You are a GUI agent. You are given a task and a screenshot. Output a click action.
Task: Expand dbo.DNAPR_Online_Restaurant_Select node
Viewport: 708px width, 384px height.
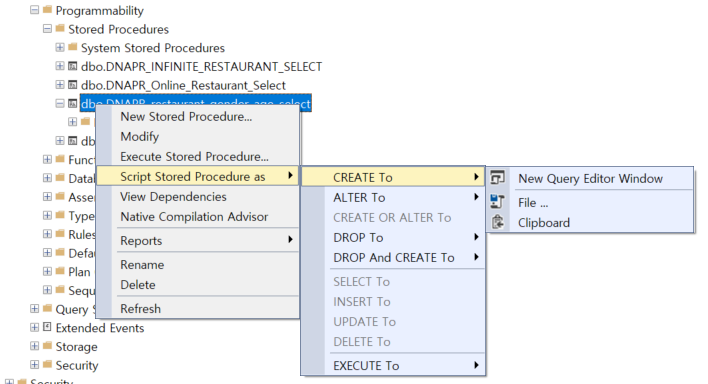point(60,84)
